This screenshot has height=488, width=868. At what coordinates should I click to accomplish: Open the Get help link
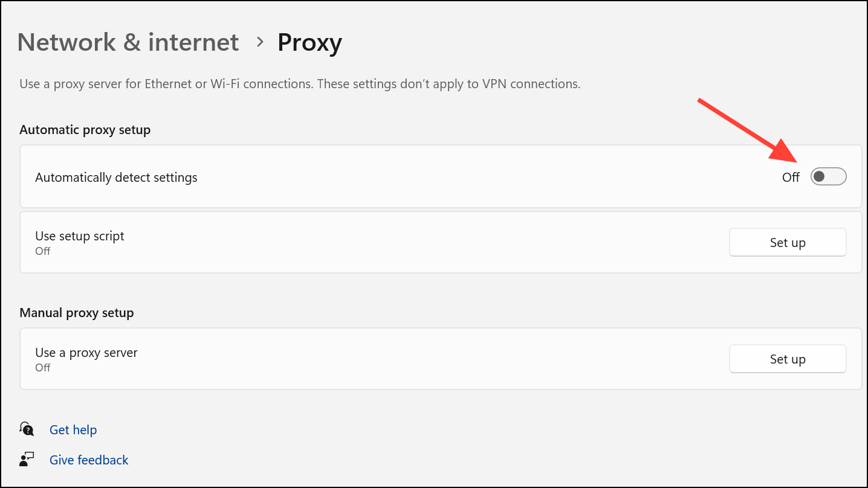(73, 429)
